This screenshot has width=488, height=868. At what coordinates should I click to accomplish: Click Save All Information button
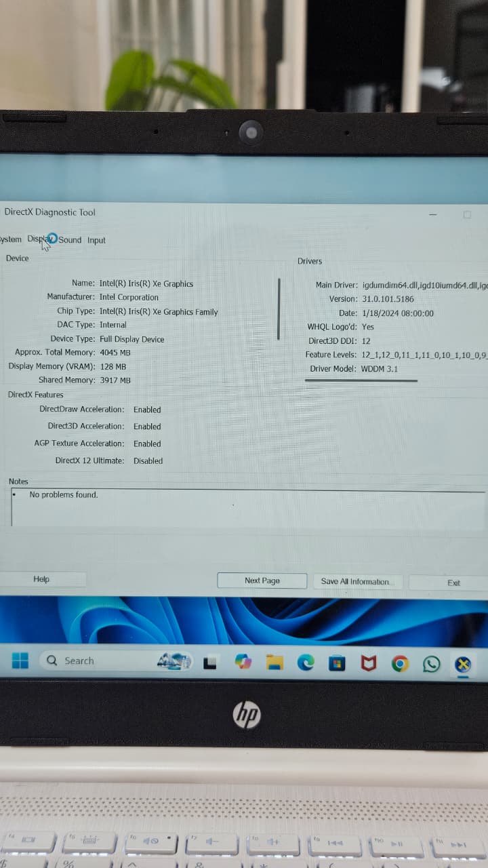[357, 581]
